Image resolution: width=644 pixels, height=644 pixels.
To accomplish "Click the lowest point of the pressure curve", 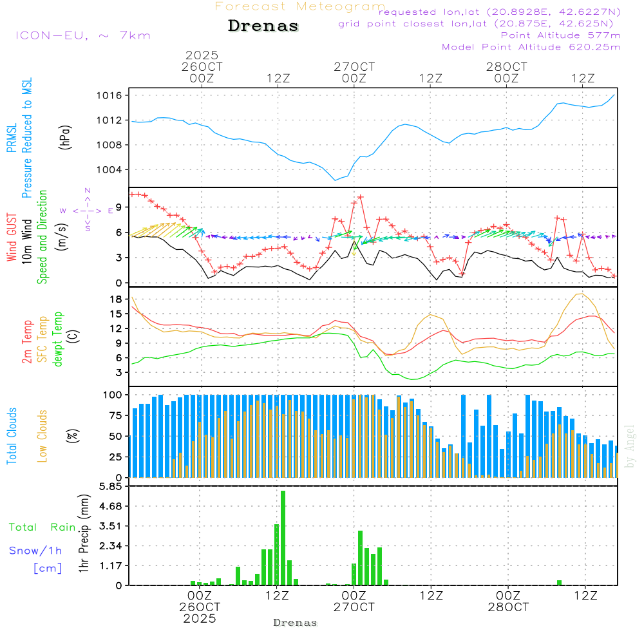I will [x=335, y=180].
